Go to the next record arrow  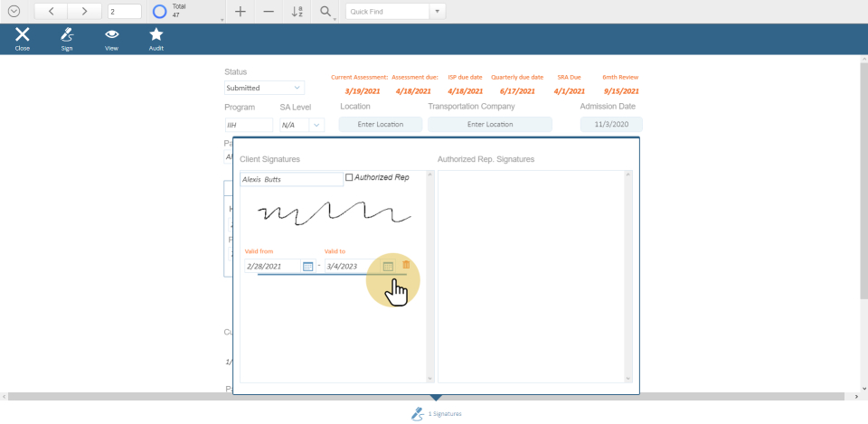pos(84,12)
